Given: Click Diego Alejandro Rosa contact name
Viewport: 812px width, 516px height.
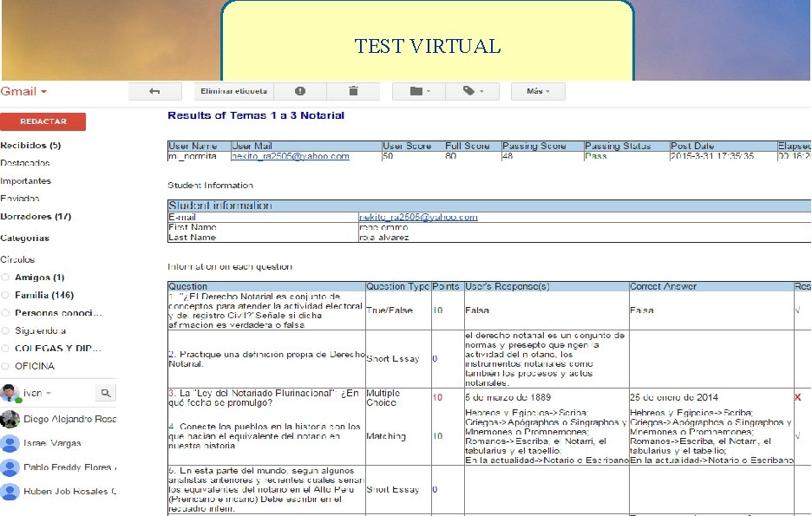Looking at the screenshot, I should 70,419.
